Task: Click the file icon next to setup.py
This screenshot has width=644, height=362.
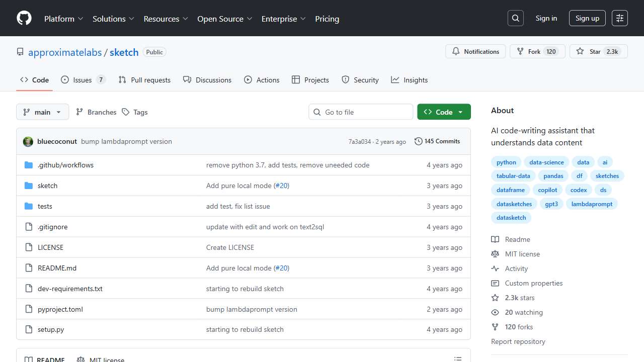Action: coord(29,330)
